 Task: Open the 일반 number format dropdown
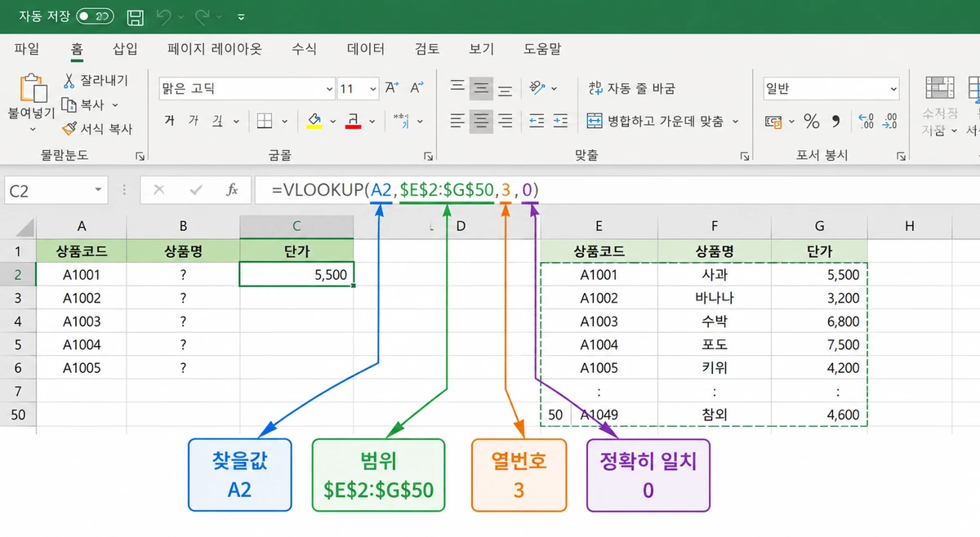tap(893, 88)
